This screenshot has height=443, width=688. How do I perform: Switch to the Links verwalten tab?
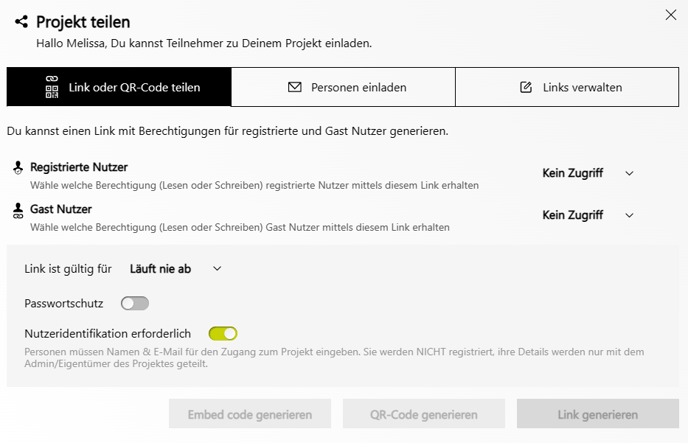567,87
